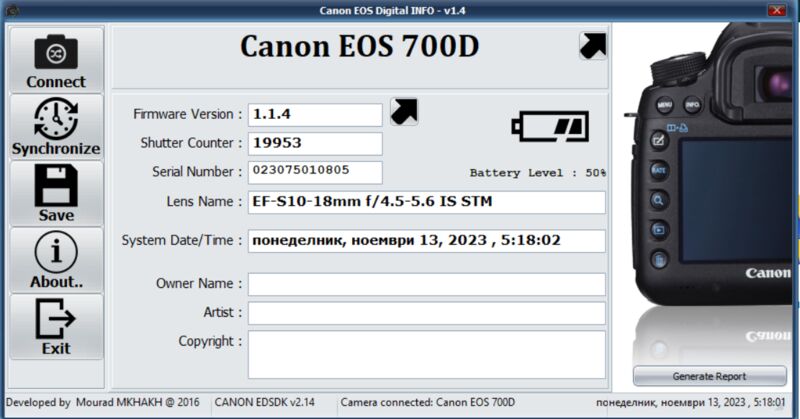The height and width of the screenshot is (419, 800).
Task: Click the Connect camera icon button
Action: tap(56, 59)
